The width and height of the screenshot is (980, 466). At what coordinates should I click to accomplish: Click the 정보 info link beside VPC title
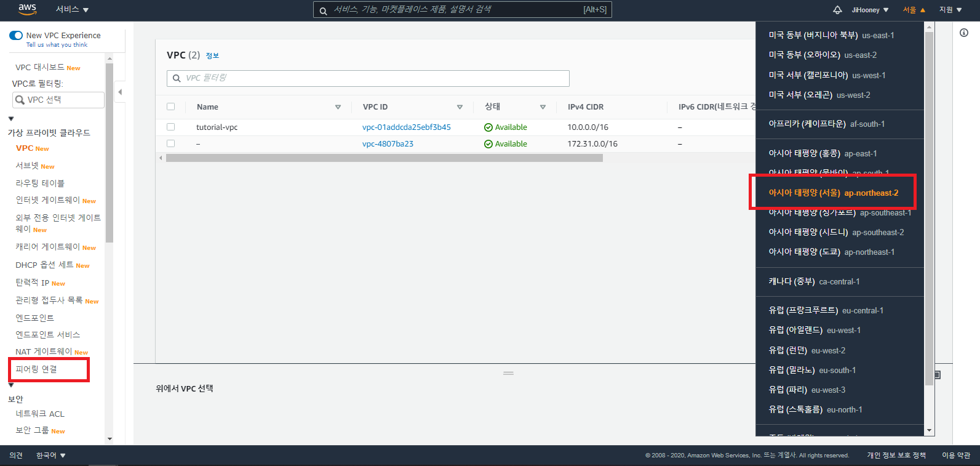click(x=212, y=55)
